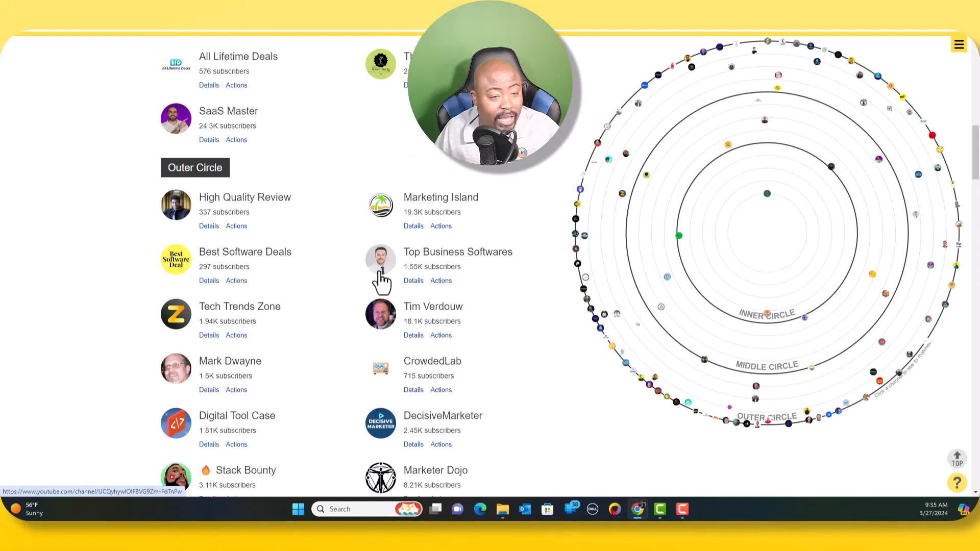Click Stack Bounty channel avatar
The height and width of the screenshot is (551, 980).
176,478
